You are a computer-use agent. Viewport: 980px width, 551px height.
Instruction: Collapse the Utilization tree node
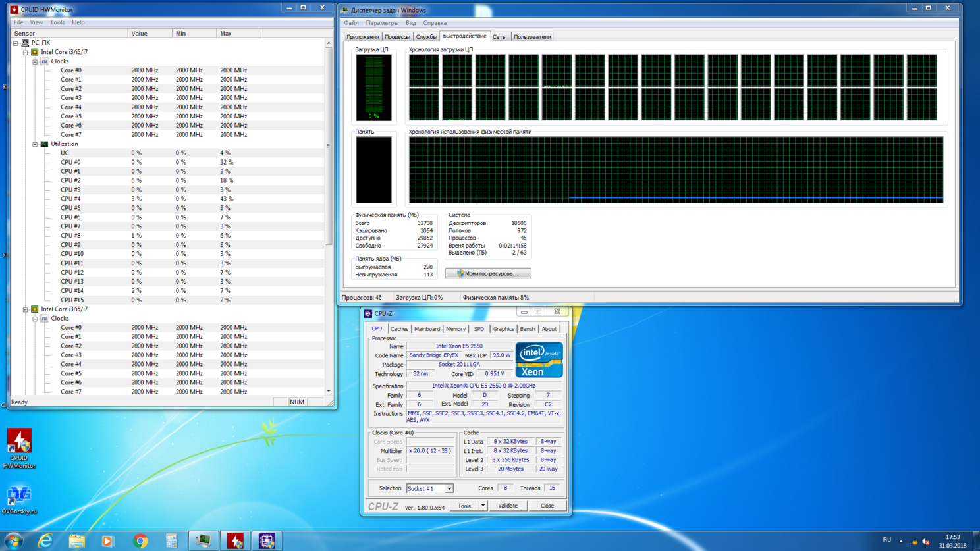click(x=35, y=145)
